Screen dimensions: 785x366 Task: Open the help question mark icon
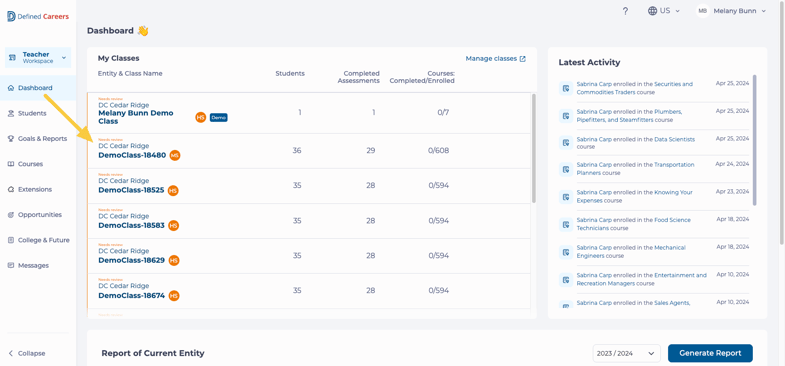[x=625, y=11]
